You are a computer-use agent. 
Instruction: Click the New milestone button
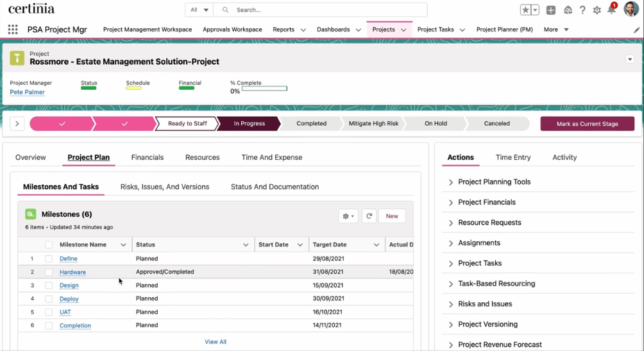(x=392, y=216)
